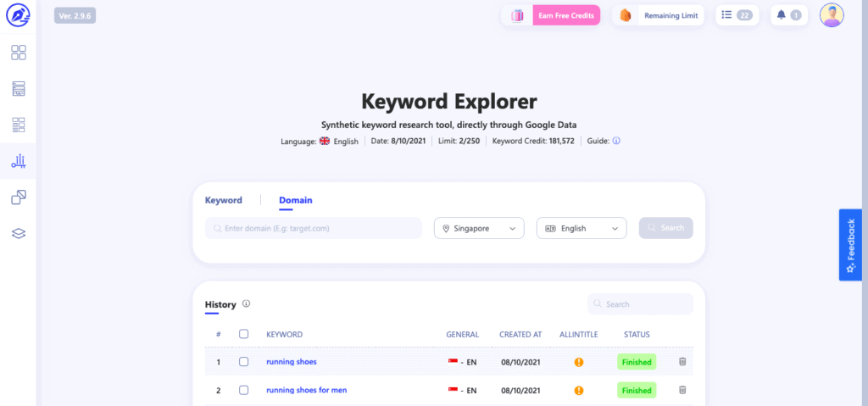The height and width of the screenshot is (406, 868).
Task: Click the Enter domain input field
Action: (x=314, y=228)
